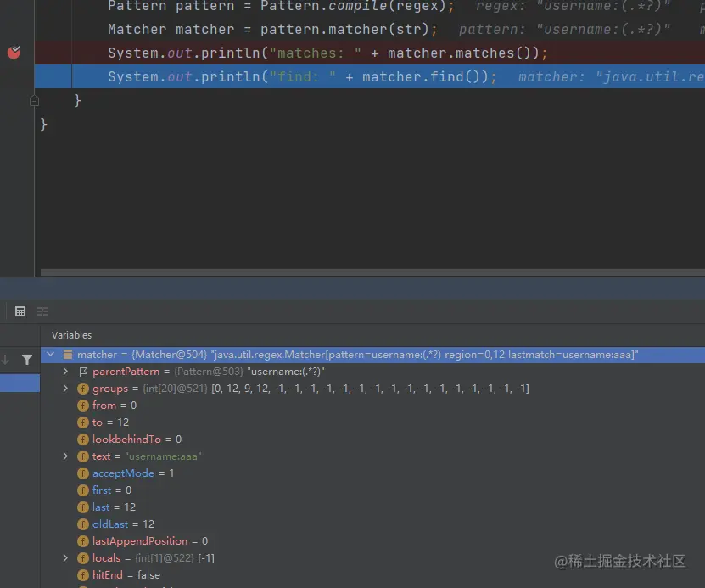This screenshot has width=705, height=588.
Task: Select the 'last = 12' row
Action: pos(372,507)
